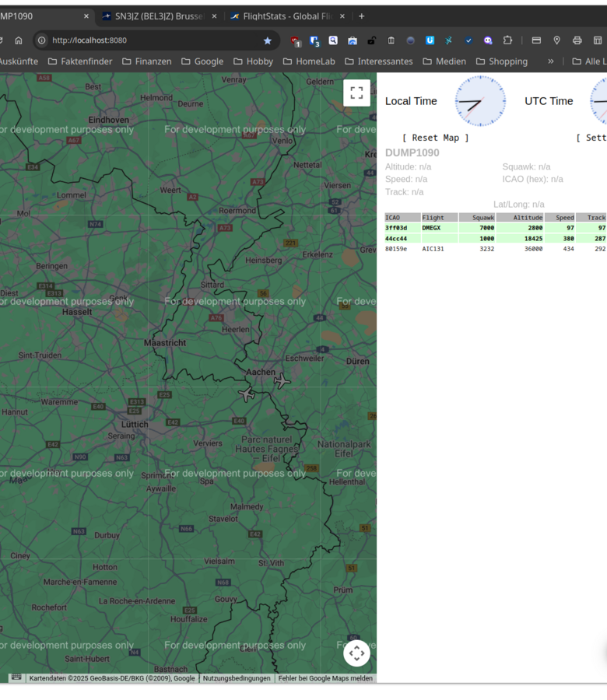Open the HomeLab bookmark folder
Screen dimensions: 607x700
coord(309,61)
